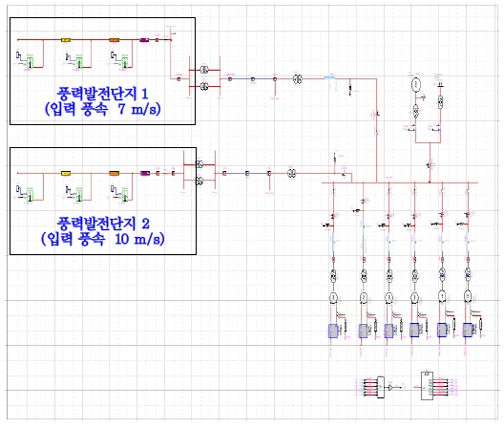This screenshot has width=504, height=428.
Task: Select yellow cable block on wind farm 1 bus
Action: tap(66, 40)
